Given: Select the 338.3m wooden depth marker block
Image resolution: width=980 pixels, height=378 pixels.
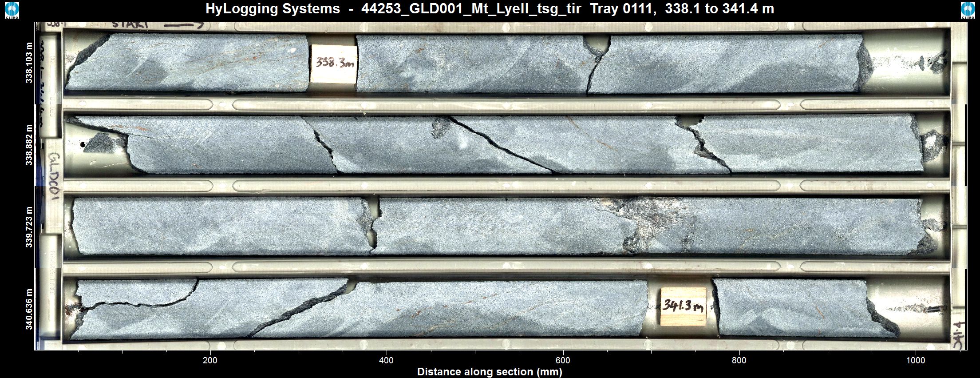Looking at the screenshot, I should (334, 64).
